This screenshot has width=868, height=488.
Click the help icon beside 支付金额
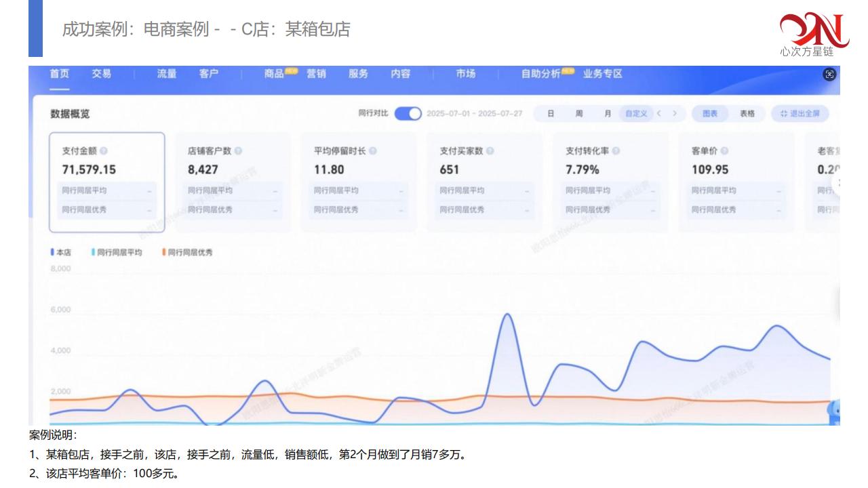click(x=104, y=151)
